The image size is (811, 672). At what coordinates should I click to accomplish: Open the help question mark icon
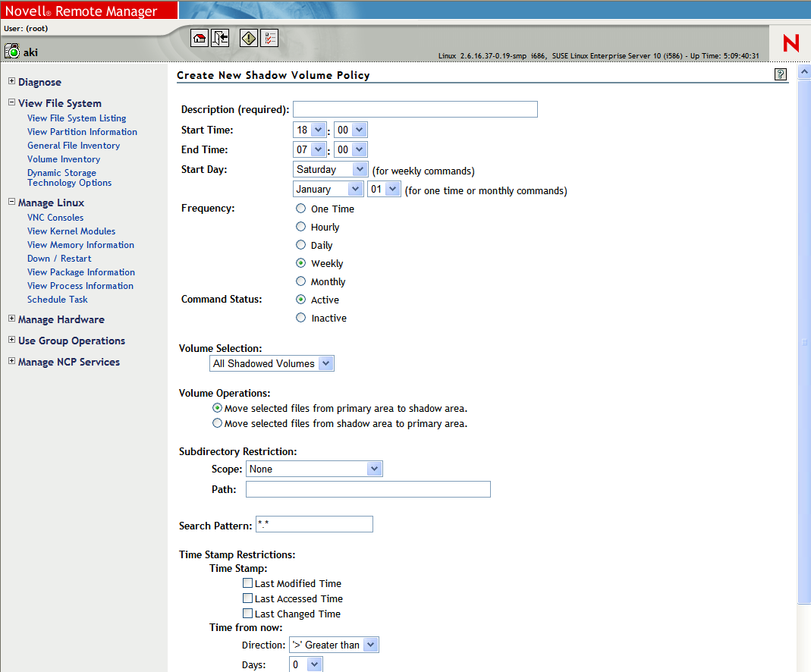(x=781, y=74)
